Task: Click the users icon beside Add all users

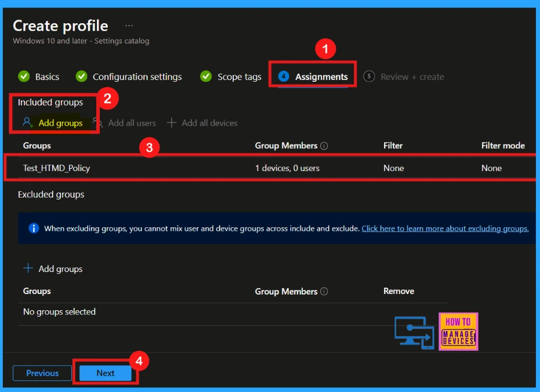Action: [x=97, y=122]
